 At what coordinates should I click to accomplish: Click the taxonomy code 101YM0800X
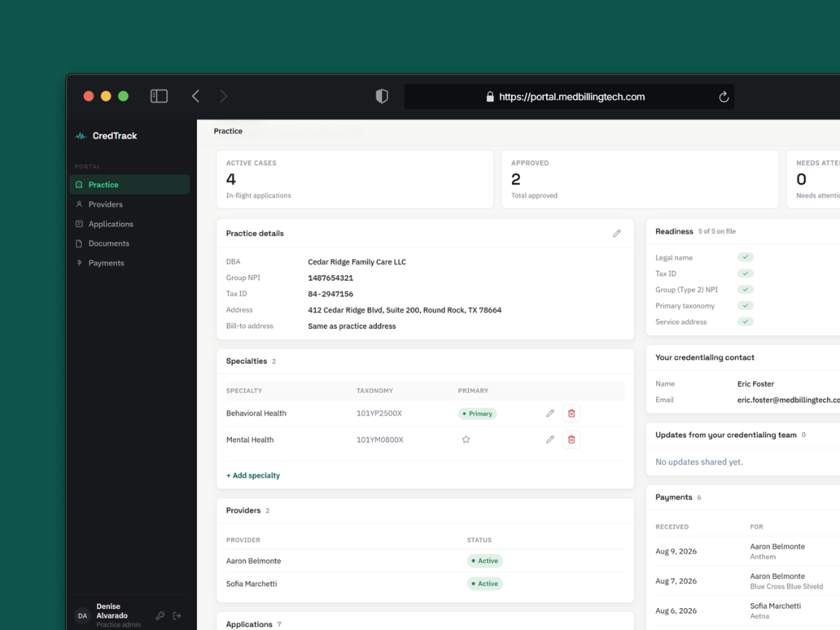380,440
